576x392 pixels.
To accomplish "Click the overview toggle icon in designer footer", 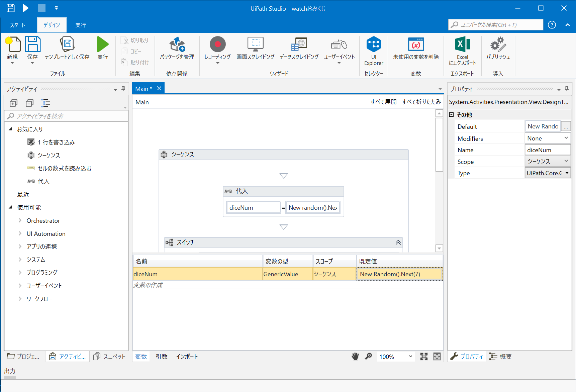I will click(x=437, y=357).
